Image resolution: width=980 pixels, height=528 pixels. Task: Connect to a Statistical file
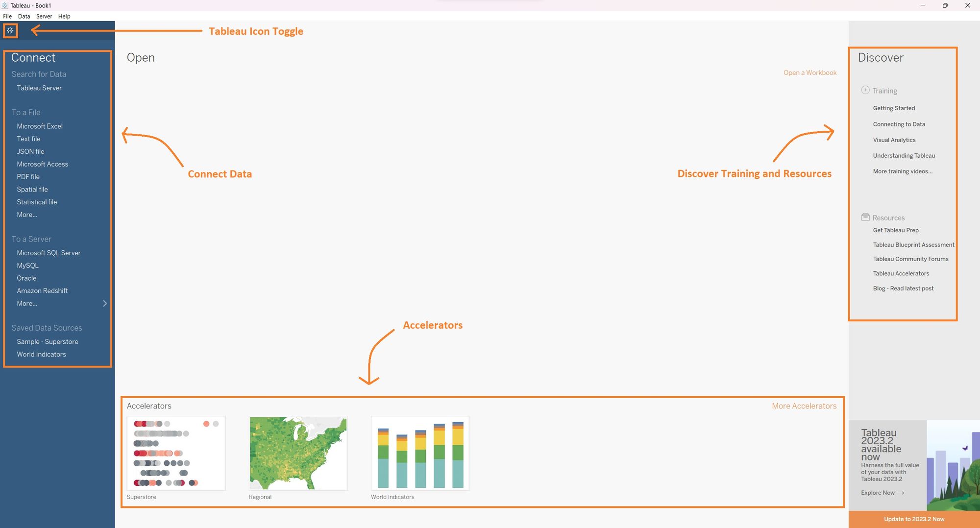pos(37,202)
